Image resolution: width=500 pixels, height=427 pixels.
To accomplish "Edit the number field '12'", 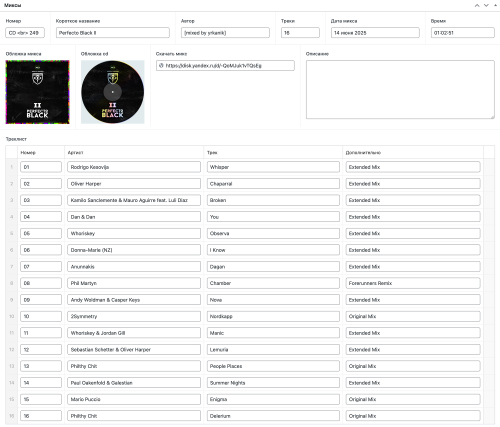I will [41, 350].
